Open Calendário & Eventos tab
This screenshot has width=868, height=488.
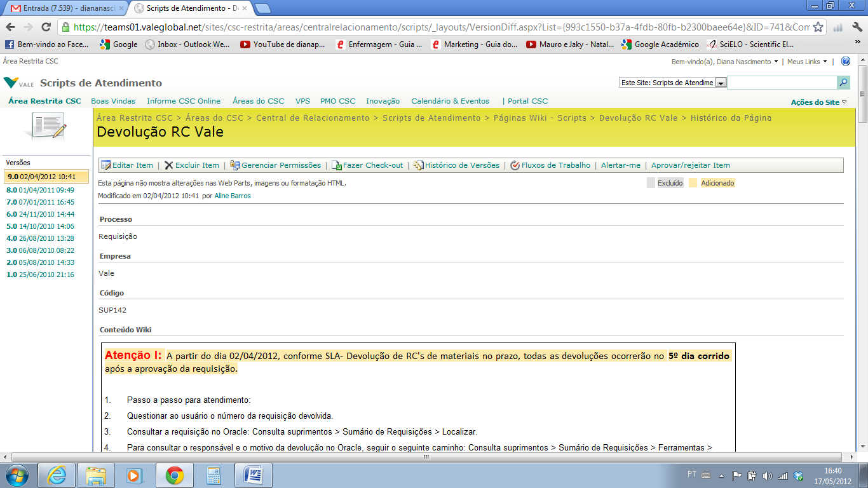(x=451, y=101)
